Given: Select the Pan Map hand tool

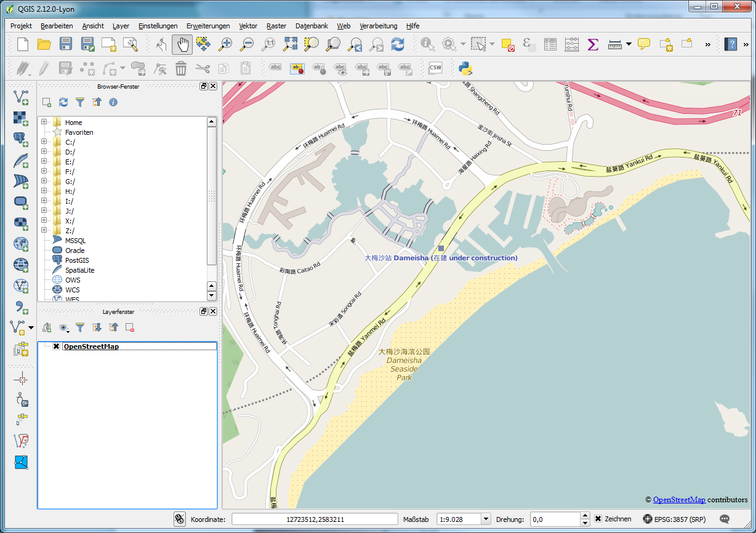Looking at the screenshot, I should (x=182, y=44).
